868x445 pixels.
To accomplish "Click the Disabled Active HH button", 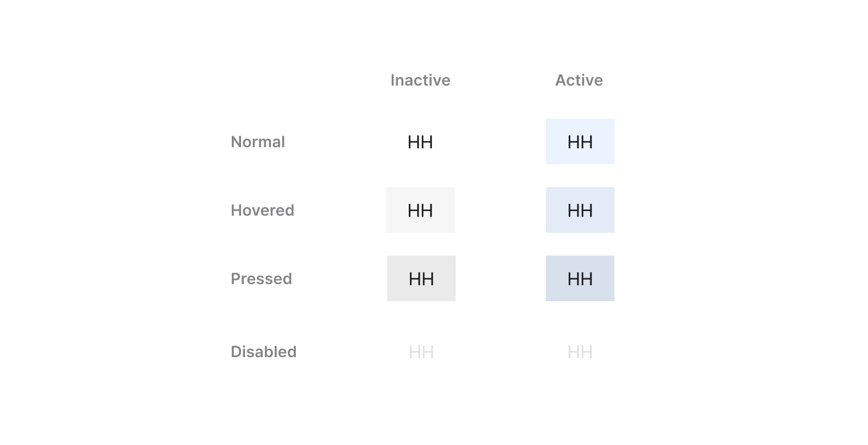I will pos(580,352).
